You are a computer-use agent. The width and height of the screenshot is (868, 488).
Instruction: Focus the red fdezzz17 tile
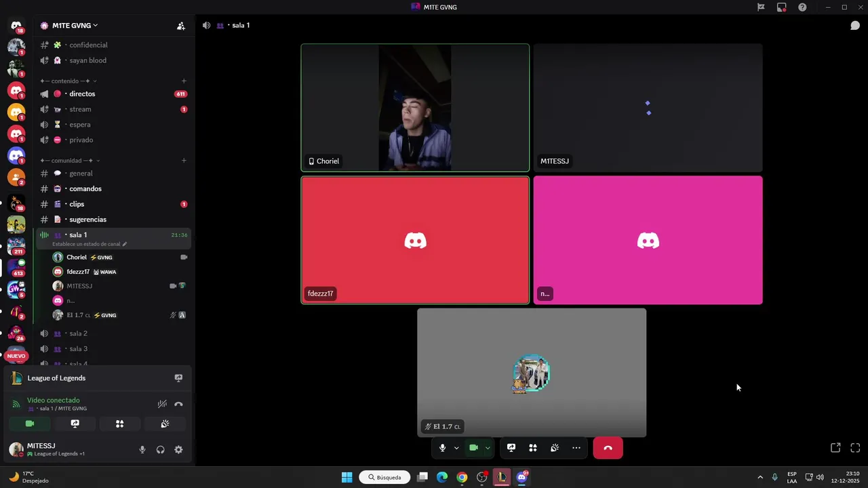415,240
